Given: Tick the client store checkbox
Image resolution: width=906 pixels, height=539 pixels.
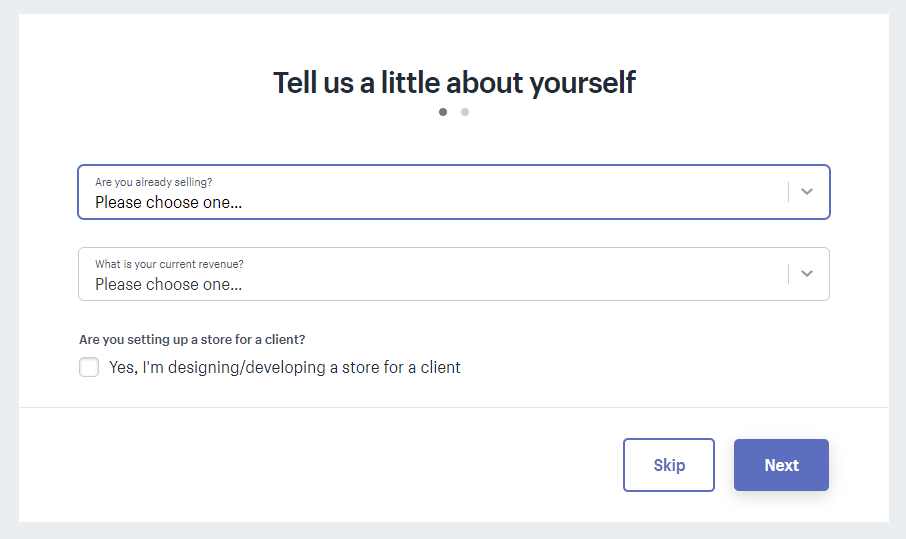Looking at the screenshot, I should point(89,367).
